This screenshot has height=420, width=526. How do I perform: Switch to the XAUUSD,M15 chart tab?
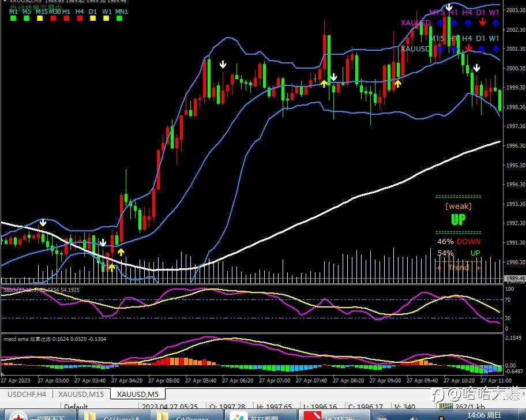tap(81, 394)
